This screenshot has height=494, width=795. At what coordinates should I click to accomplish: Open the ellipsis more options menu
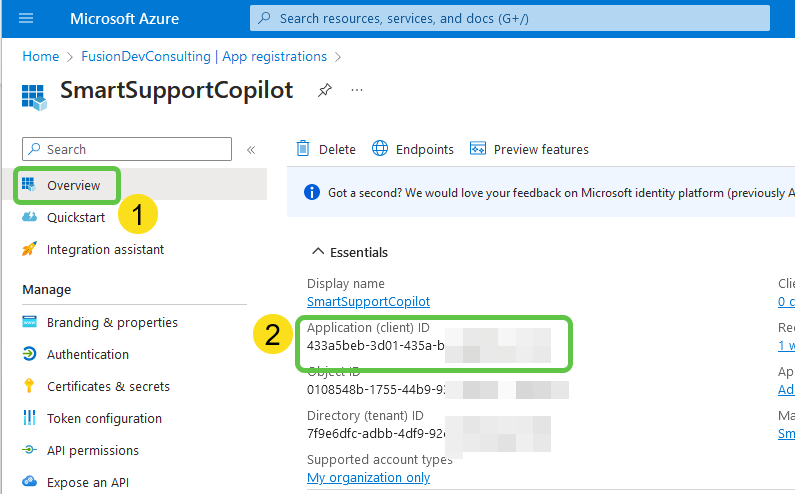357,90
